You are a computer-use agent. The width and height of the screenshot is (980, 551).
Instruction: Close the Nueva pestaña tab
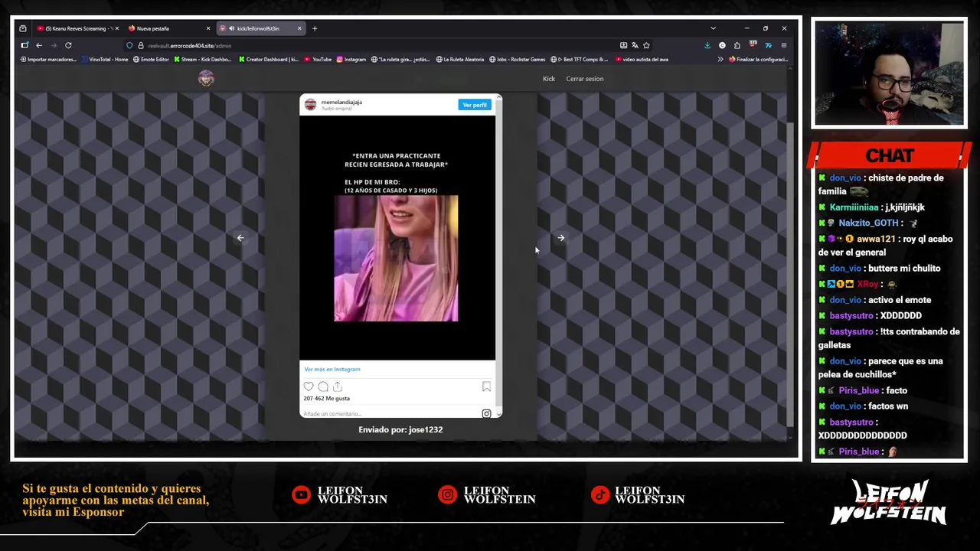[x=207, y=28]
